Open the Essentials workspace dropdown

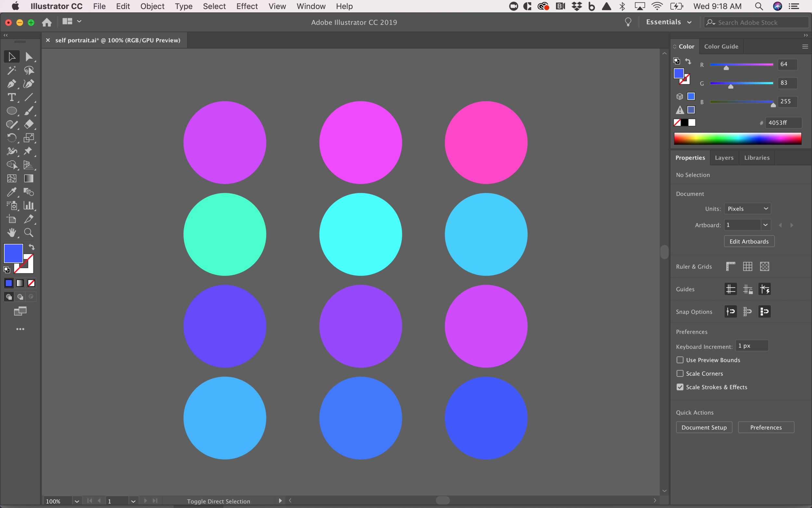coord(668,22)
